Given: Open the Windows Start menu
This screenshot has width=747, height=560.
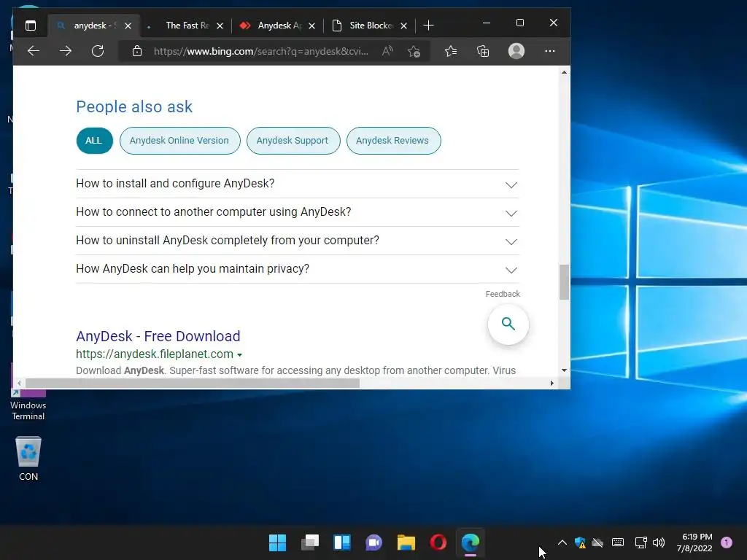Looking at the screenshot, I should (x=277, y=542).
